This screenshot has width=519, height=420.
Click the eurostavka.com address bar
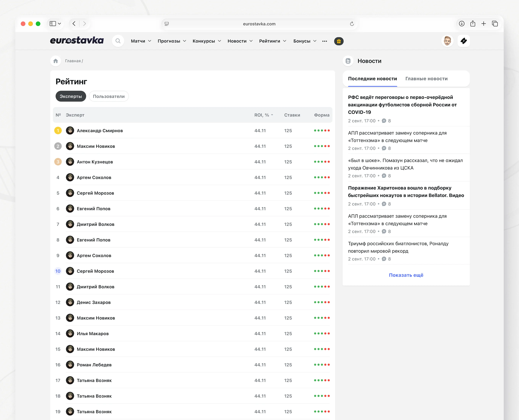point(259,24)
